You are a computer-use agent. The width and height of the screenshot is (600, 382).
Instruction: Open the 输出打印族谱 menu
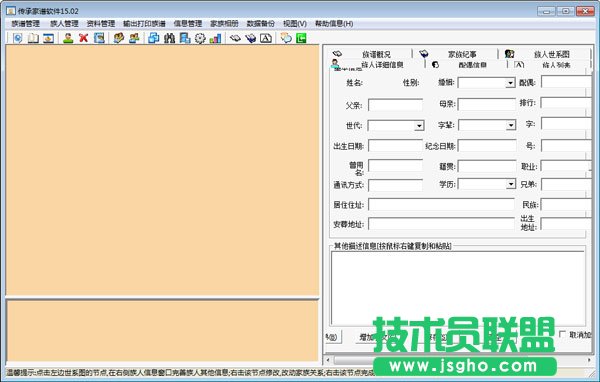[x=144, y=24]
